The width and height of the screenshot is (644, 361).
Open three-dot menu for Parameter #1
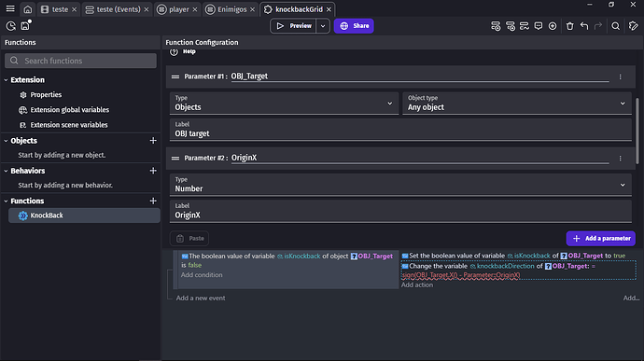620,76
